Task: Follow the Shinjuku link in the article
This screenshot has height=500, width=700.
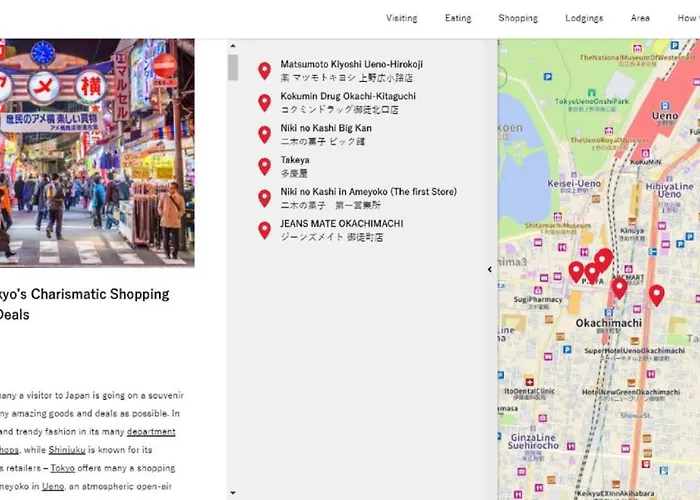Action: click(67, 450)
